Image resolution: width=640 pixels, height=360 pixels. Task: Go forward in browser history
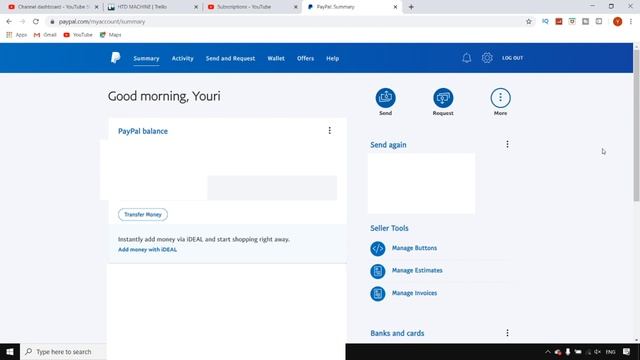pos(22,22)
